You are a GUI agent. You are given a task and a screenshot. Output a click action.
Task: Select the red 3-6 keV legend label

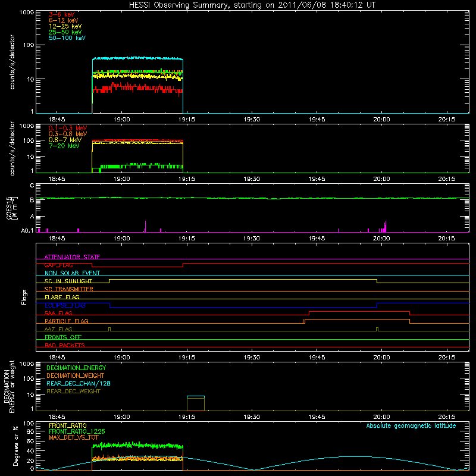click(x=61, y=14)
